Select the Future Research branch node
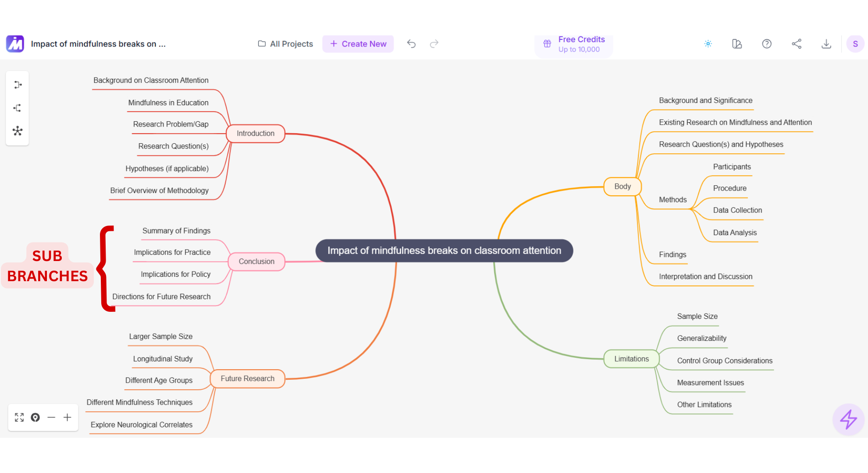The width and height of the screenshot is (868, 473). pos(248,378)
